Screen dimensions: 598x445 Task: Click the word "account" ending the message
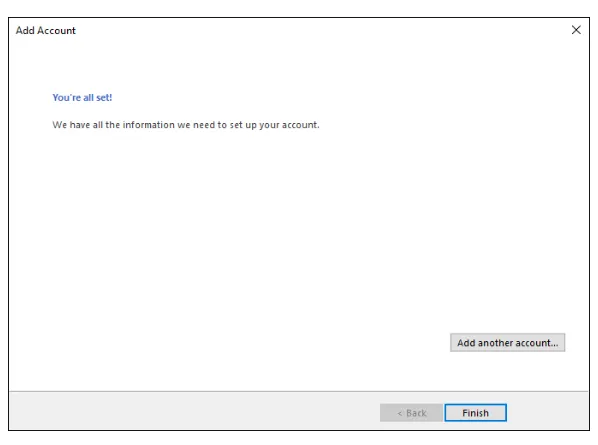click(299, 125)
